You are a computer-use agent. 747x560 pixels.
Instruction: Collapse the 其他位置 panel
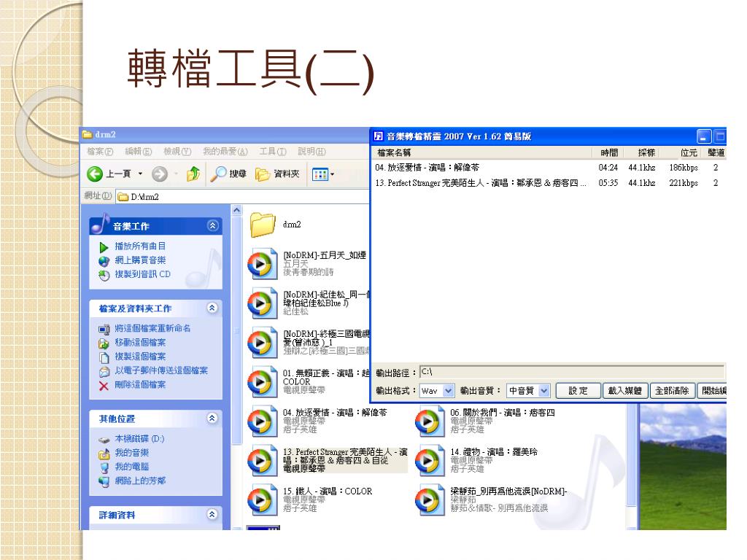(x=212, y=419)
